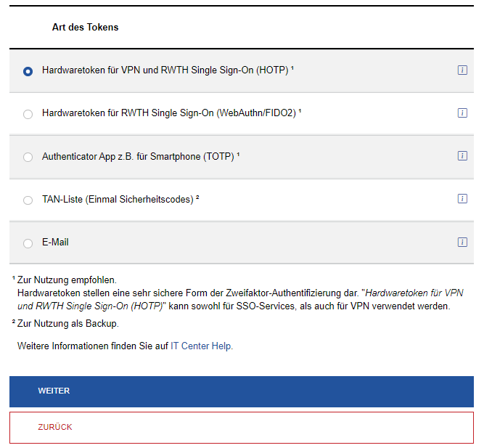Select Authenticator App (TOTP) radio button
This screenshot has height=448, width=484.
pyautogui.click(x=28, y=157)
